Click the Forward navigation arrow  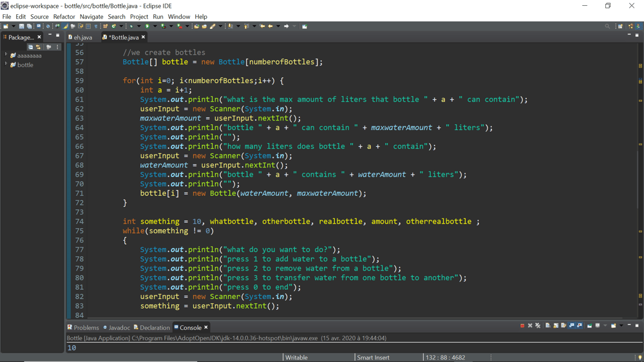pos(287,26)
